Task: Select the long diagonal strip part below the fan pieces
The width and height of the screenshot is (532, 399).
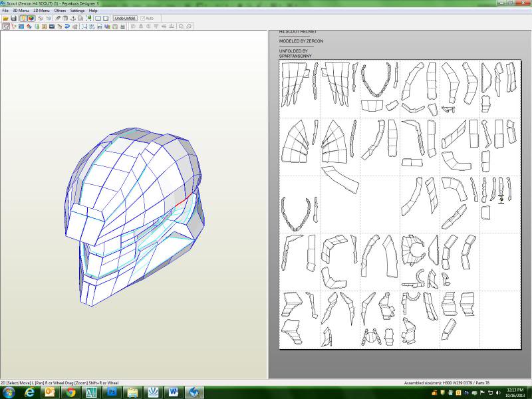Action: coord(340,179)
